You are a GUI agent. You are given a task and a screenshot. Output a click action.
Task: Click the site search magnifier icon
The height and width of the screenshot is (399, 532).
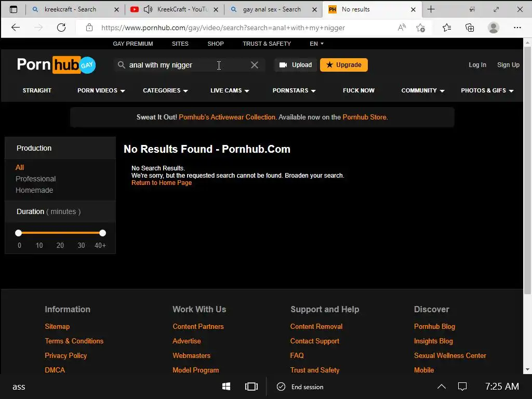click(x=121, y=65)
